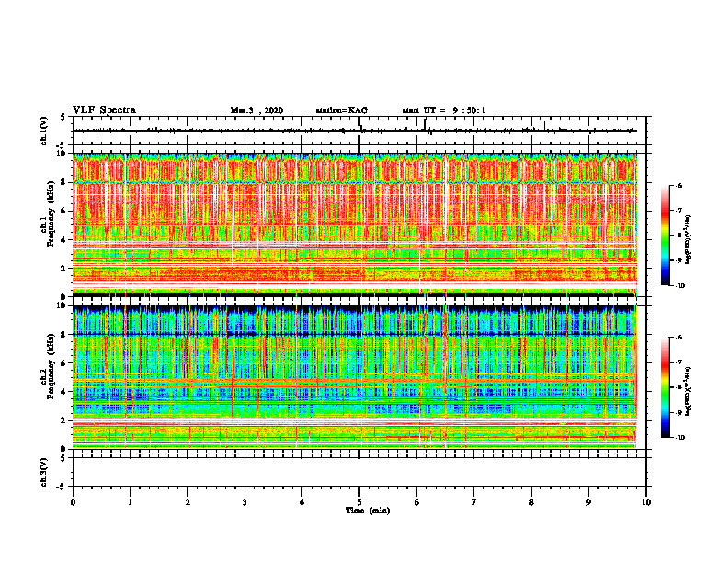Click ch.1 frequency tick label "2"
728x563 pixels.
point(64,268)
